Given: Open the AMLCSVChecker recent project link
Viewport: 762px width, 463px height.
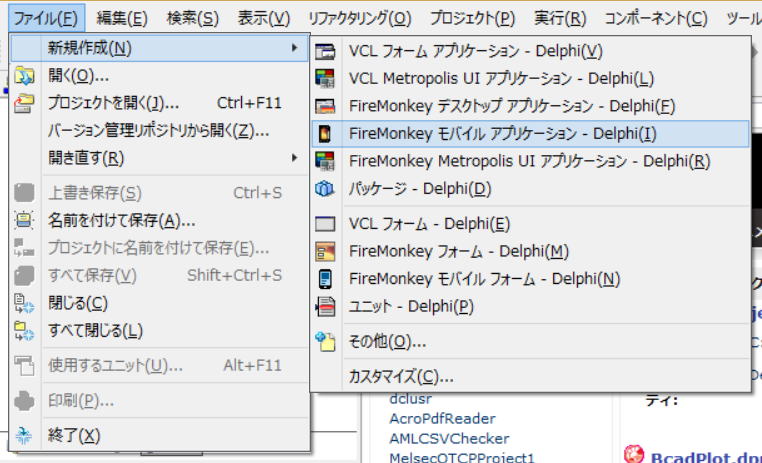Looking at the screenshot, I should tap(449, 439).
